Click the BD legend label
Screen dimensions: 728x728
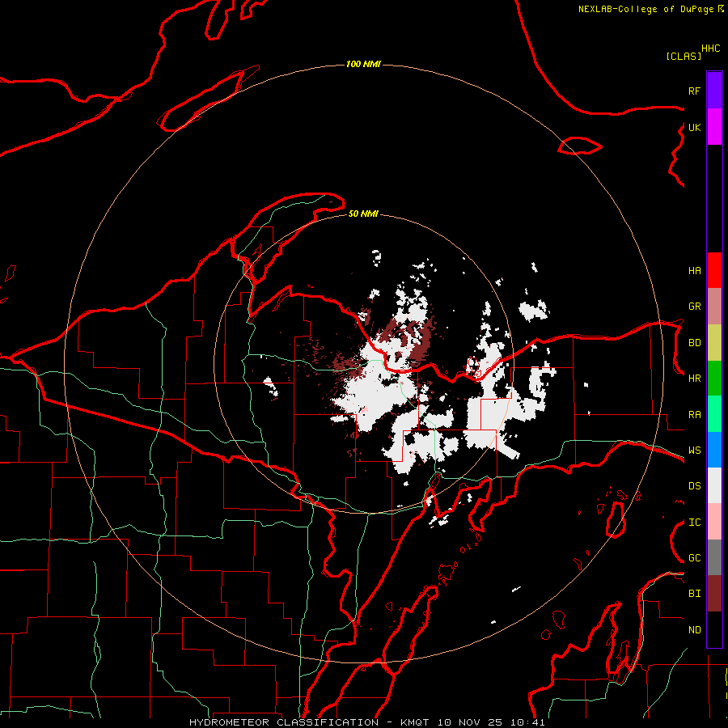694,343
